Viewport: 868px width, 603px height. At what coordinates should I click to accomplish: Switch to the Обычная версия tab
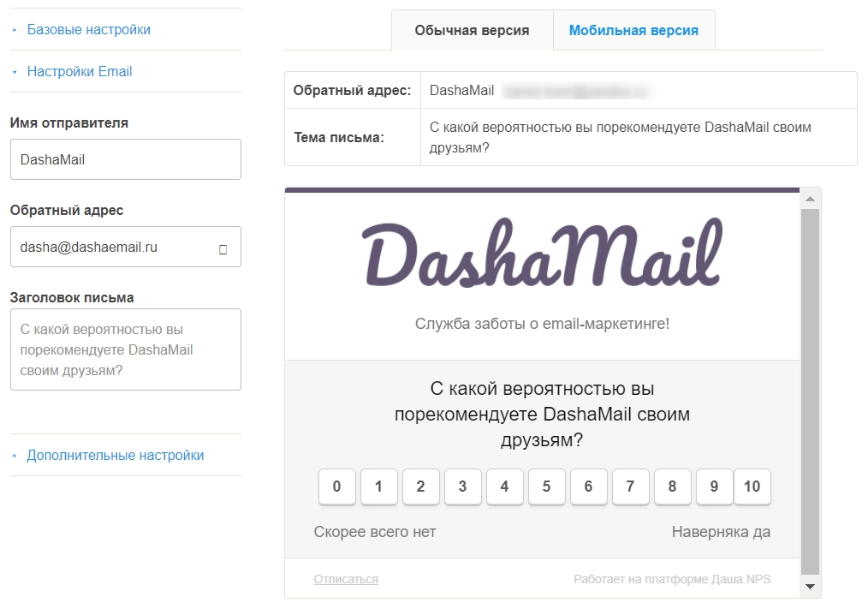[x=472, y=31]
